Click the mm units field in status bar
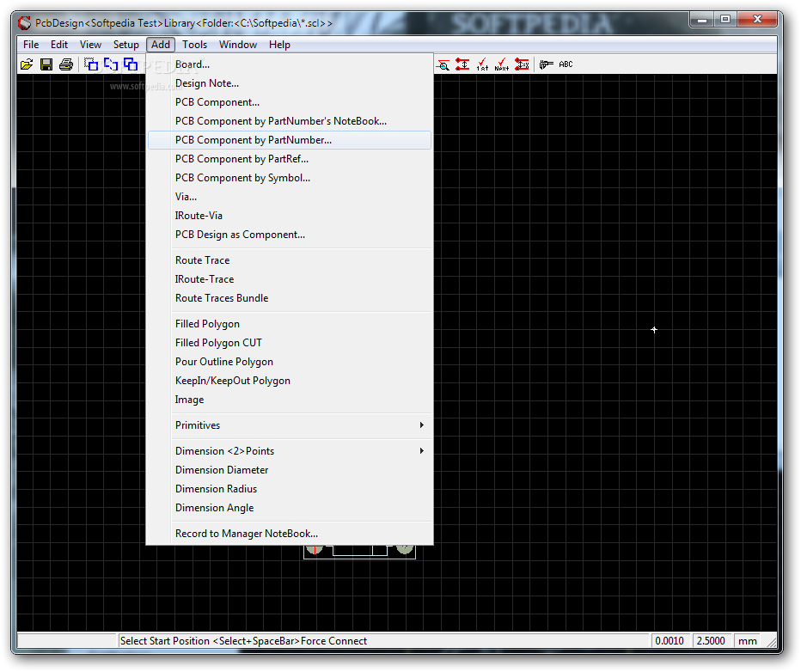 click(x=748, y=641)
